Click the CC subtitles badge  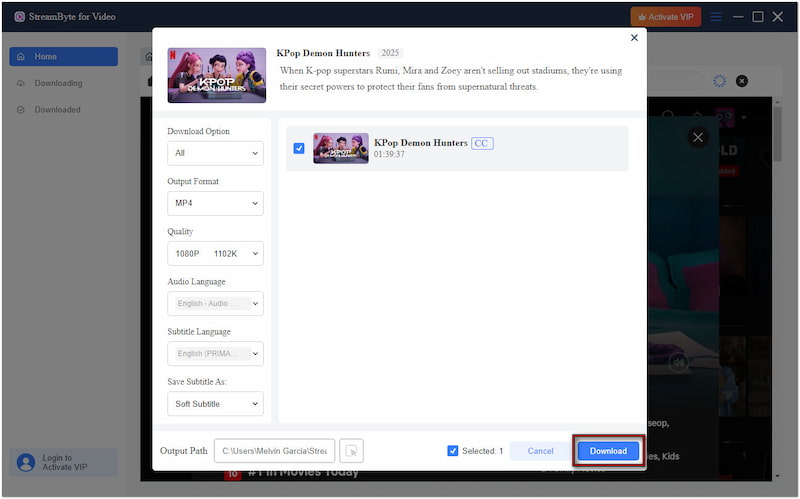(x=482, y=143)
